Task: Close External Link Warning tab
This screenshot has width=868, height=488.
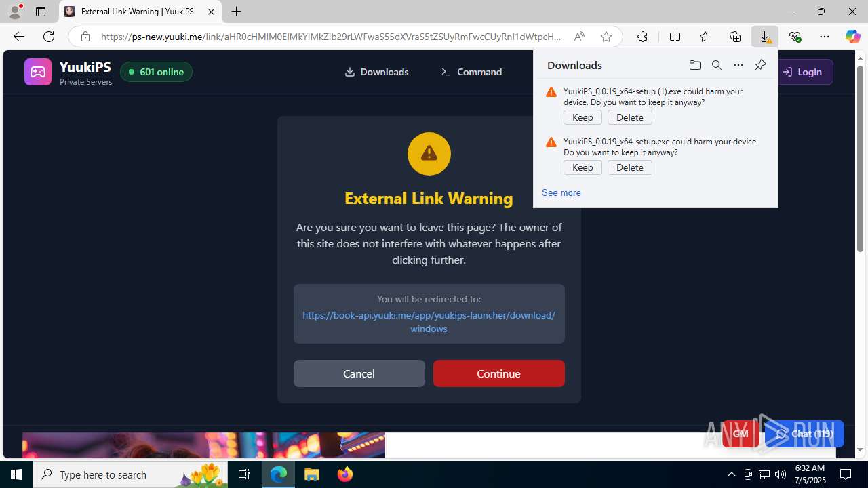Action: coord(211,12)
